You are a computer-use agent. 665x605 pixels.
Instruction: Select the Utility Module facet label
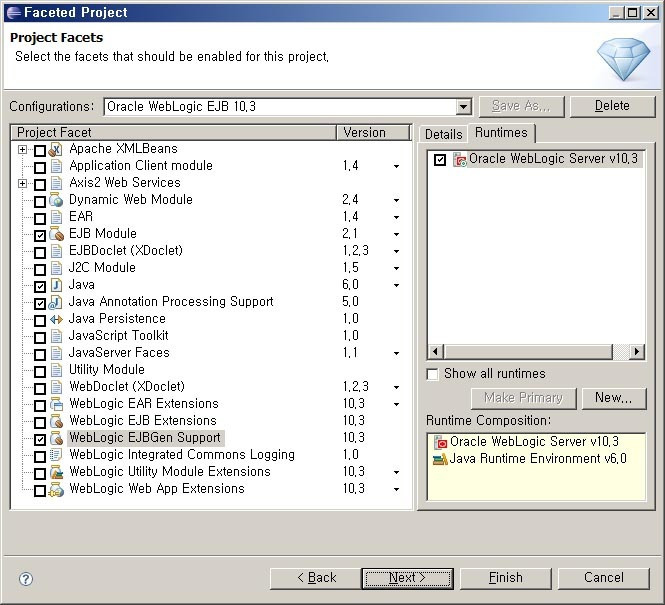point(107,370)
